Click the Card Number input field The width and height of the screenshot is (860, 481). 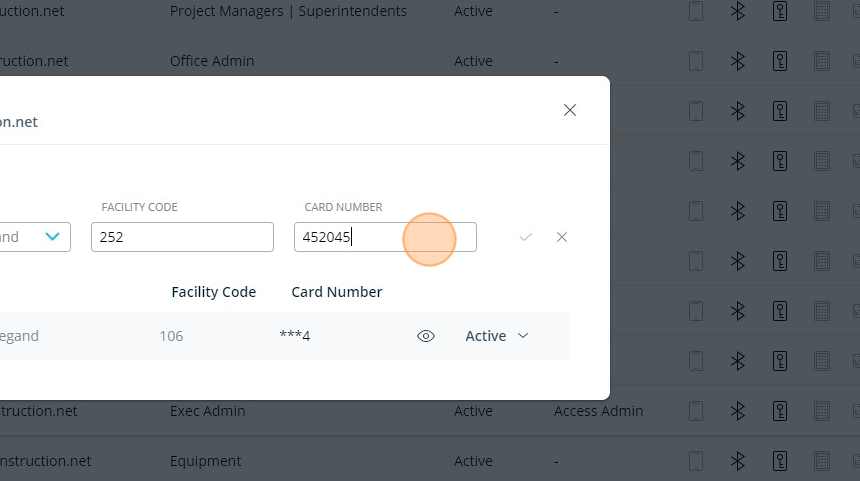[385, 237]
